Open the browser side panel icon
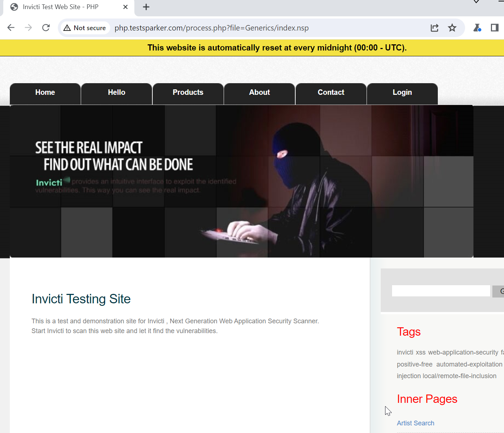The image size is (504, 433). 495,28
